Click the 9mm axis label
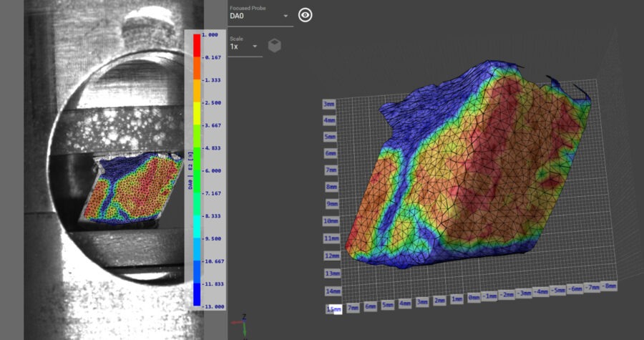Viewport: 644px width, 340px height. (331, 204)
